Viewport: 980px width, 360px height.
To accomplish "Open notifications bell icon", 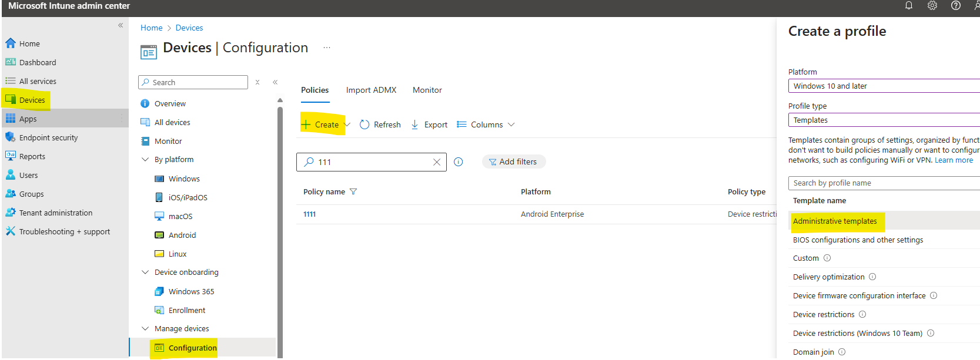I will coord(909,6).
